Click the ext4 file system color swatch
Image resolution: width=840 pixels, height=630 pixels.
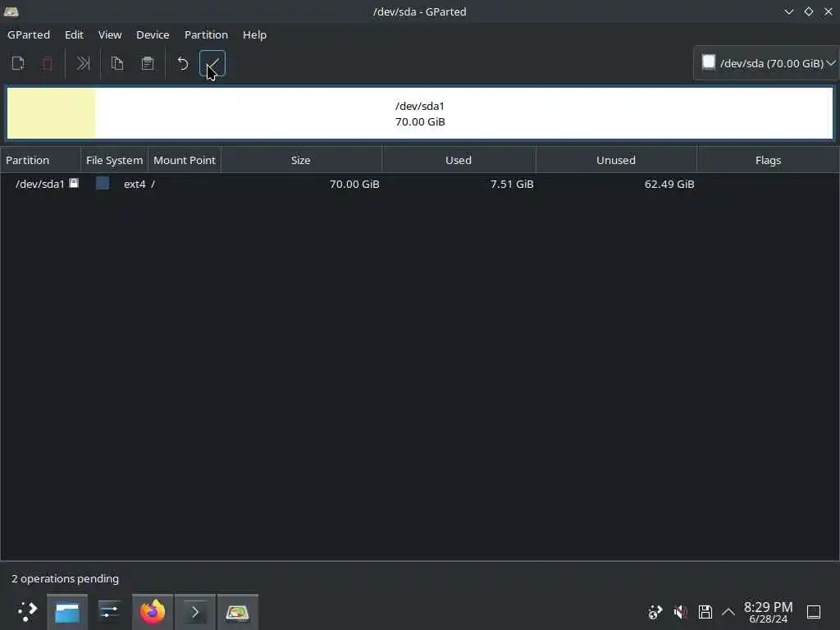[103, 183]
